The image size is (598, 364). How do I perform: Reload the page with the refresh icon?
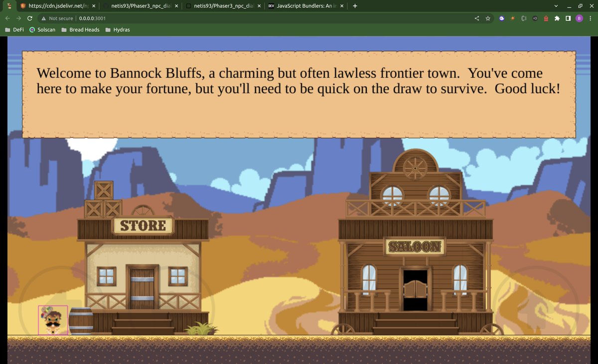[x=30, y=18]
